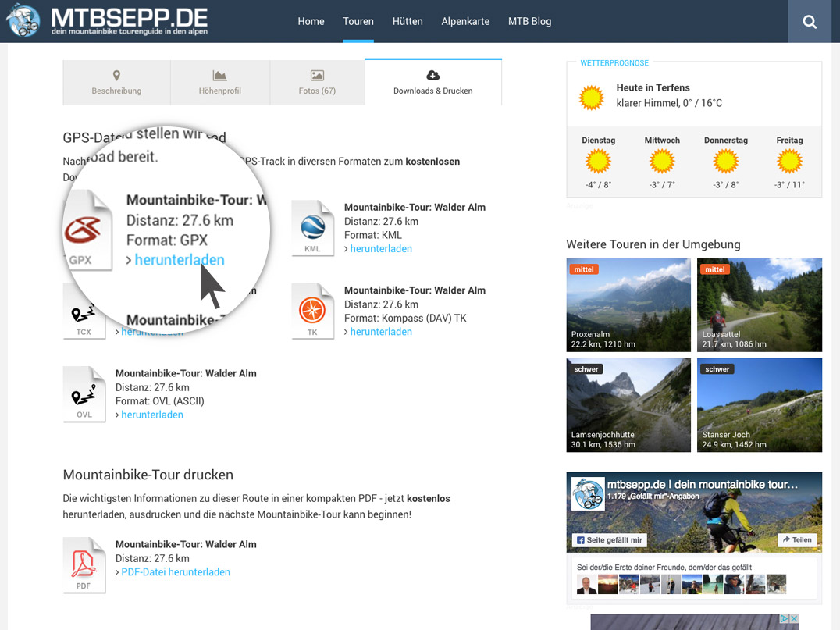Download the KML format track
840x630 pixels.
[380, 249]
